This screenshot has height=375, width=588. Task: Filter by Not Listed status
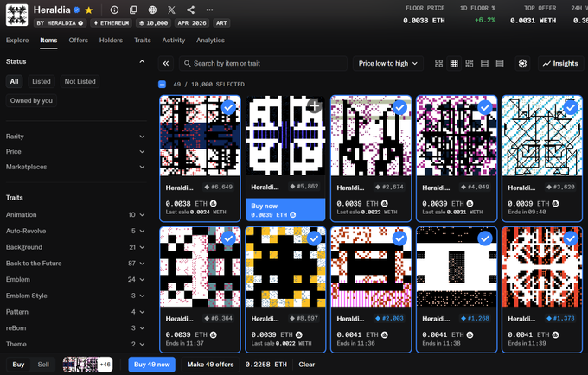coord(80,82)
